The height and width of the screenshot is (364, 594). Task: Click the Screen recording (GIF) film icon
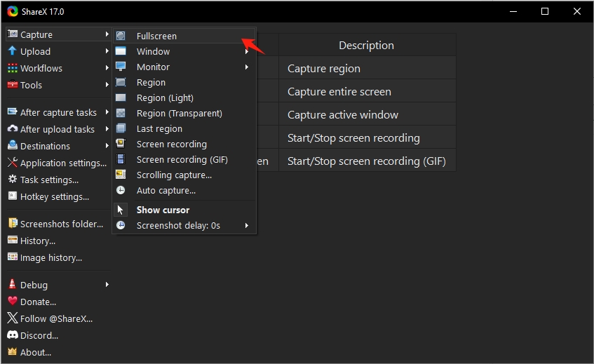click(x=121, y=159)
